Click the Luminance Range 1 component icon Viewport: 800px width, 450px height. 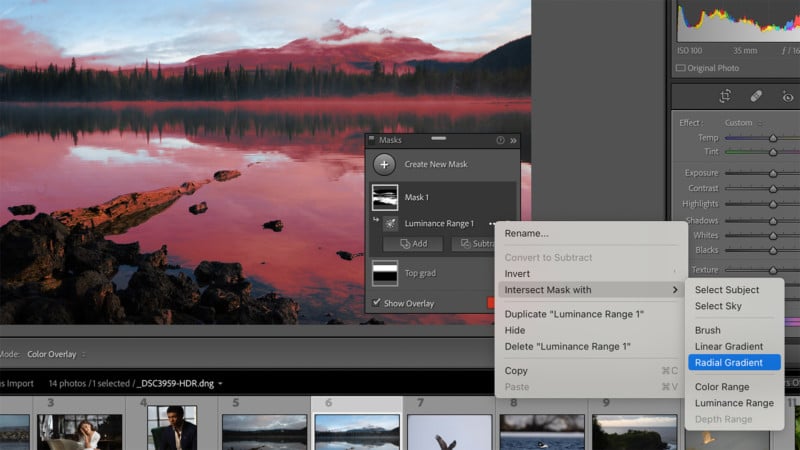pyautogui.click(x=389, y=224)
